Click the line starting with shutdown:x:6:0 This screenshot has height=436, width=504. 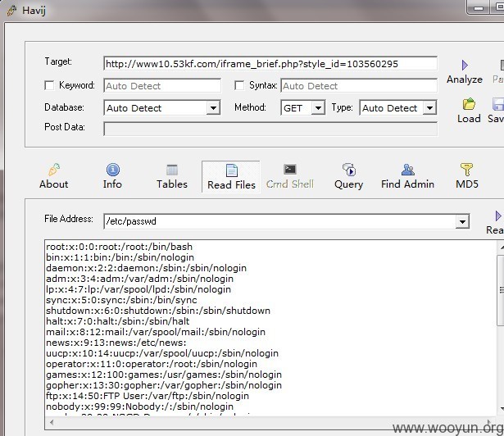click(x=158, y=311)
